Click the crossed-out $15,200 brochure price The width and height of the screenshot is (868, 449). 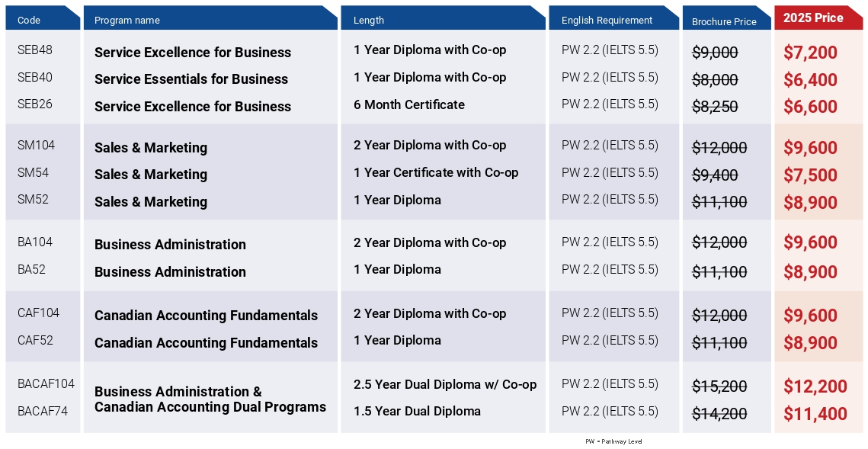(719, 386)
